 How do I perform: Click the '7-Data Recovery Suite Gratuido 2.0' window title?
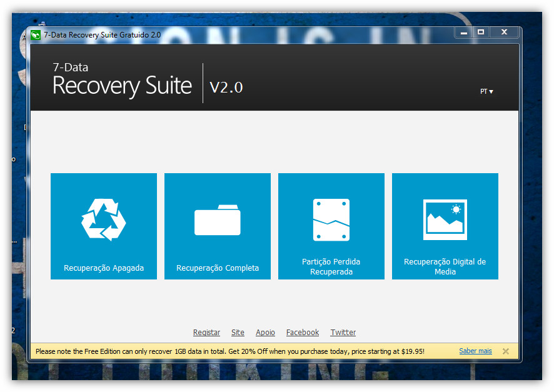pos(102,35)
